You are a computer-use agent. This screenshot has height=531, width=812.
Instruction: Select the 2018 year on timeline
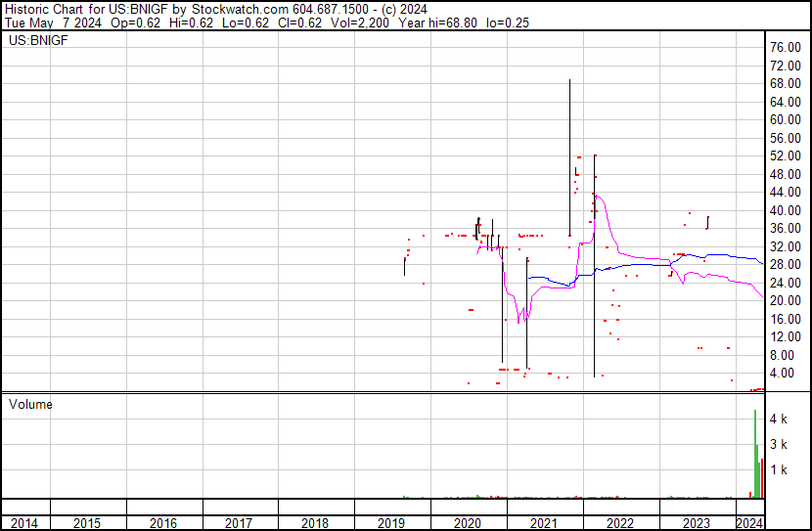(x=316, y=523)
